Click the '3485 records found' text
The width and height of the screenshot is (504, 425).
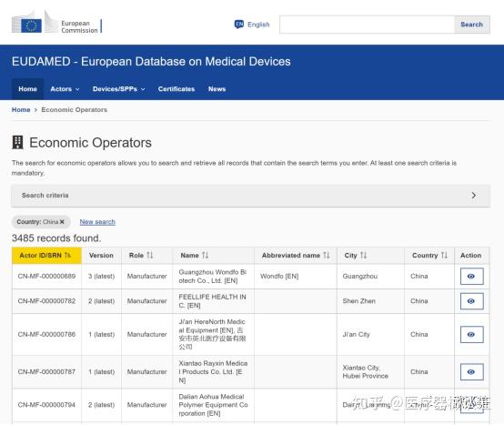pyautogui.click(x=56, y=238)
